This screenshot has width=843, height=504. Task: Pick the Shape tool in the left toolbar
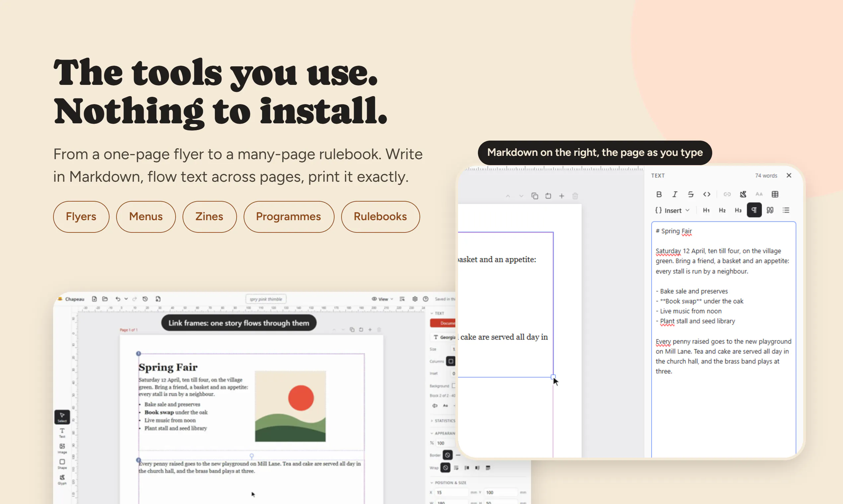coord(62,464)
